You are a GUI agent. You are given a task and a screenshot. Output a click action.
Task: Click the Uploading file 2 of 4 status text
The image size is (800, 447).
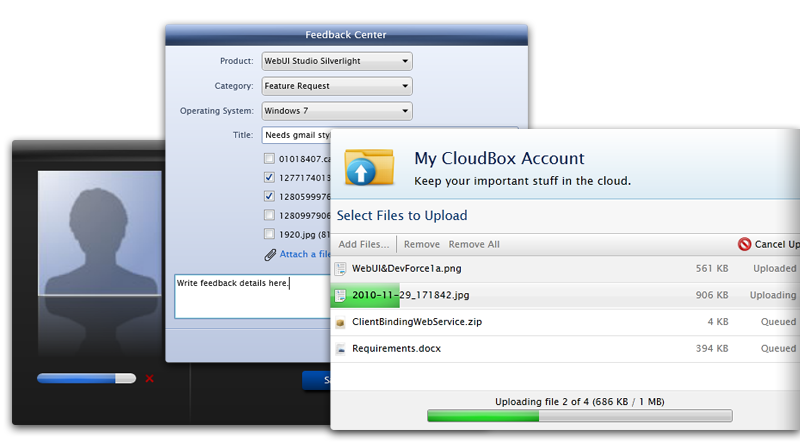click(x=580, y=402)
